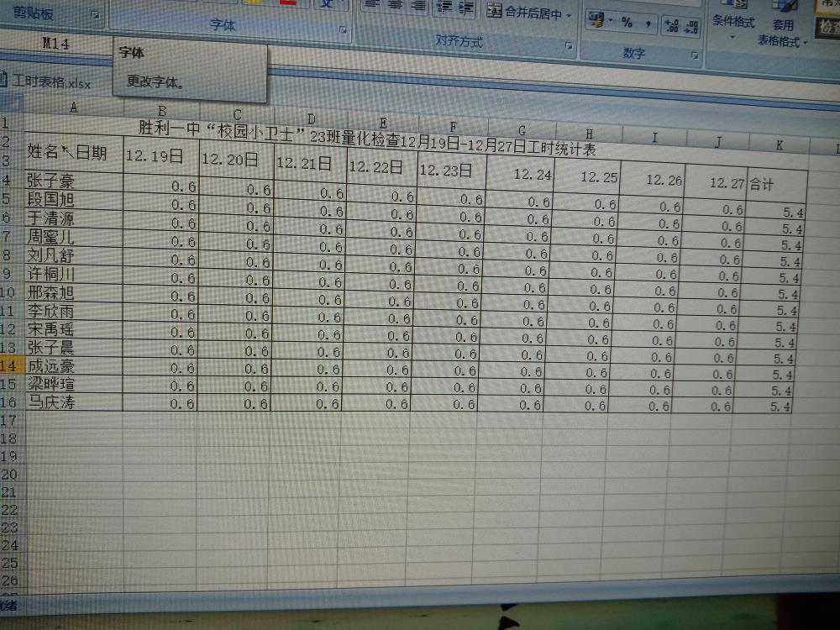Open the format as table menu
The height and width of the screenshot is (630, 840).
click(x=782, y=24)
